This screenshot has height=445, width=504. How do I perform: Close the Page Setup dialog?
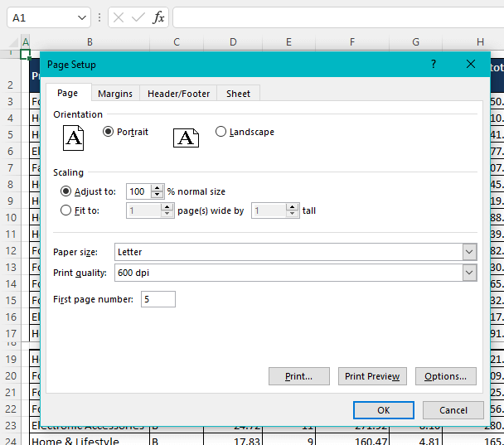[x=471, y=64]
